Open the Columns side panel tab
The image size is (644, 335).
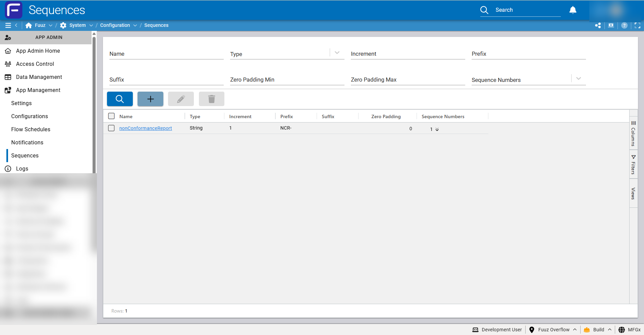pyautogui.click(x=633, y=134)
